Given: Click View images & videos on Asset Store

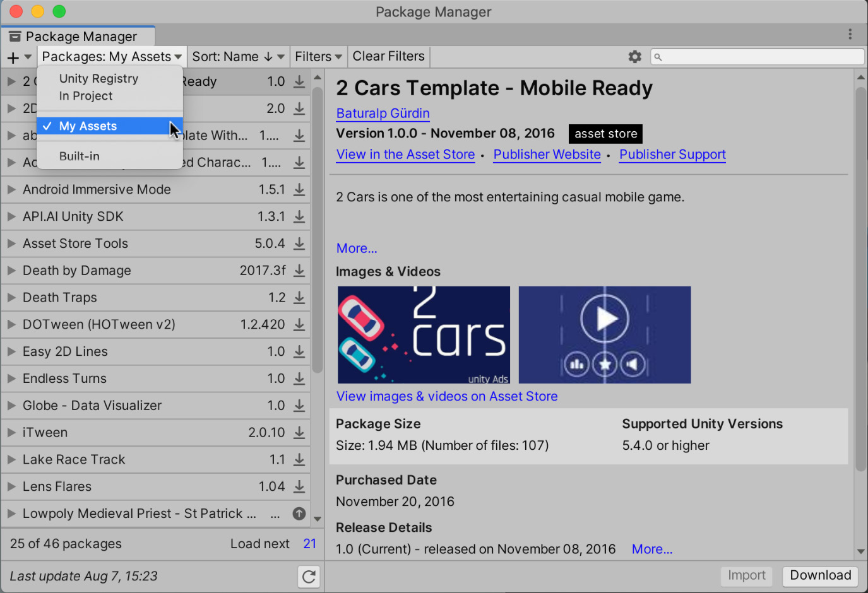Looking at the screenshot, I should [x=447, y=397].
